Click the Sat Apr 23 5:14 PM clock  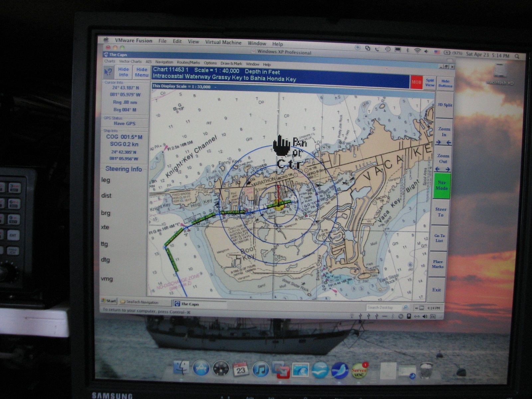click(487, 55)
